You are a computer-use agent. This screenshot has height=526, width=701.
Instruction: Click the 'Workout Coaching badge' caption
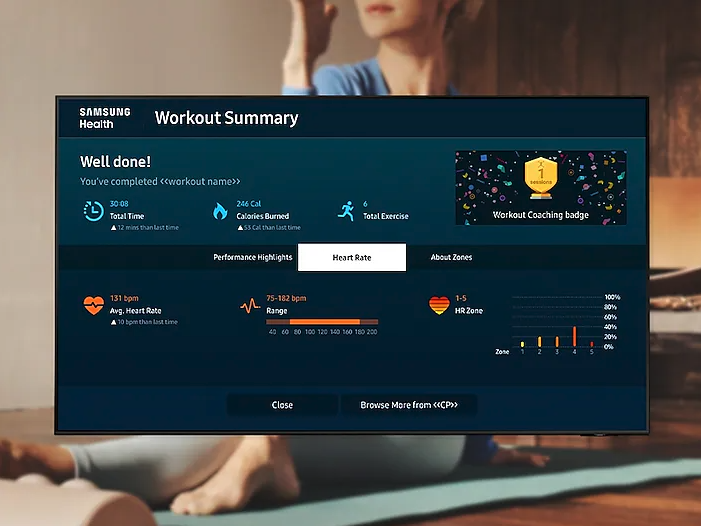point(541,215)
